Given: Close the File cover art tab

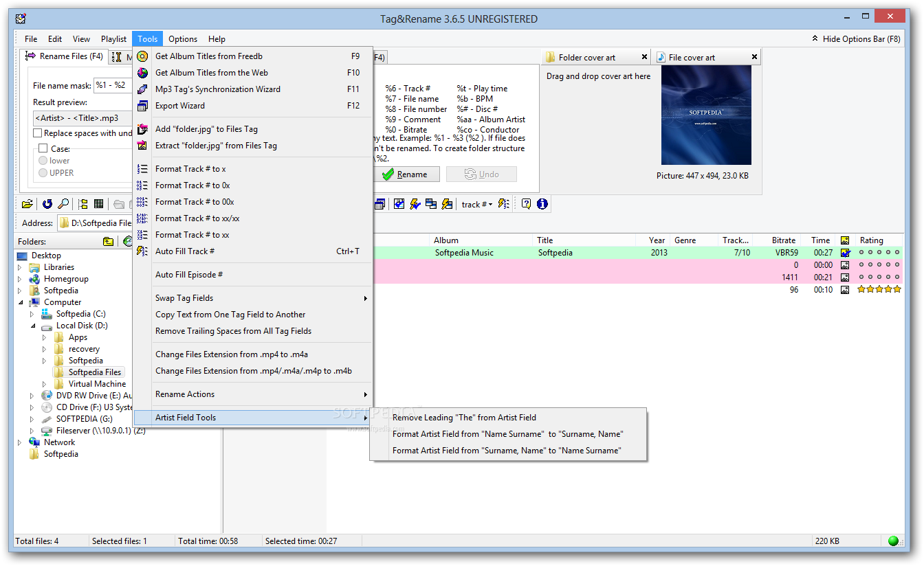Looking at the screenshot, I should coord(754,57).
